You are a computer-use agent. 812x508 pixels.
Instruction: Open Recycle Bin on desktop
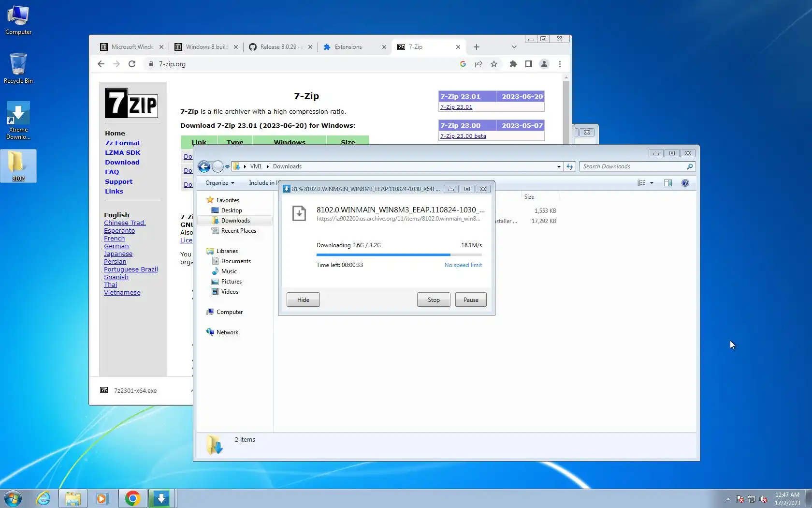tap(18, 68)
